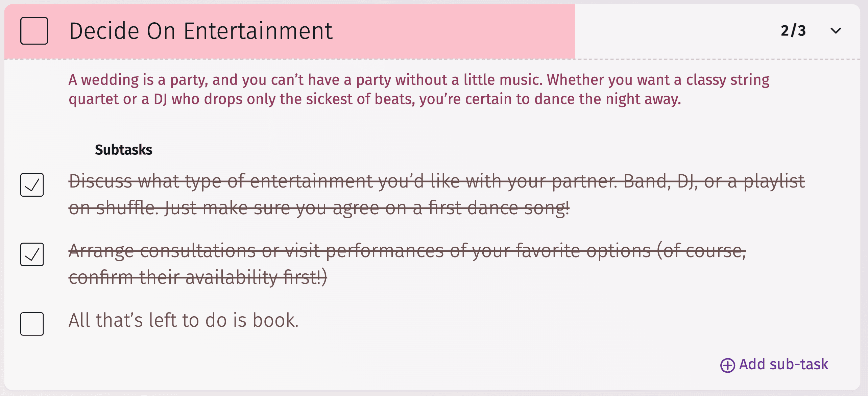Click the struck-through "Arrange consultations" text line
This screenshot has width=868, height=396.
(407, 251)
